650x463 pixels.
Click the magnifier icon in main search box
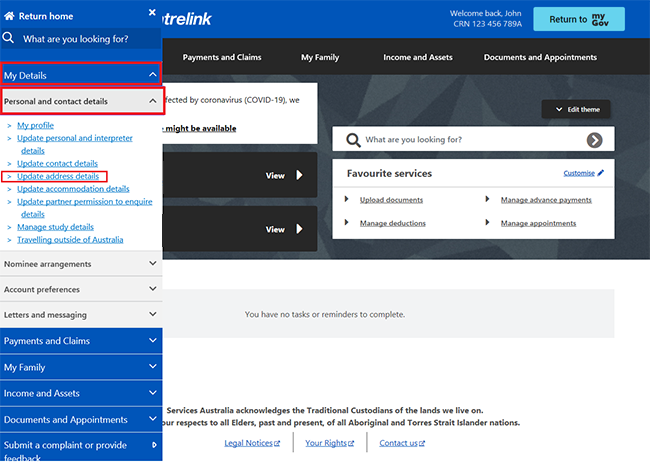click(x=353, y=140)
